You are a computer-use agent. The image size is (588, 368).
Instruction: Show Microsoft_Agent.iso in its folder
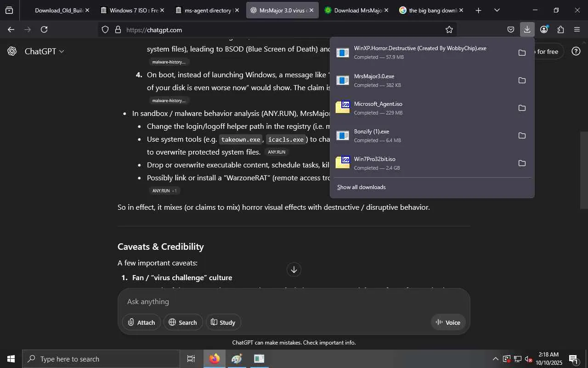tap(522, 108)
